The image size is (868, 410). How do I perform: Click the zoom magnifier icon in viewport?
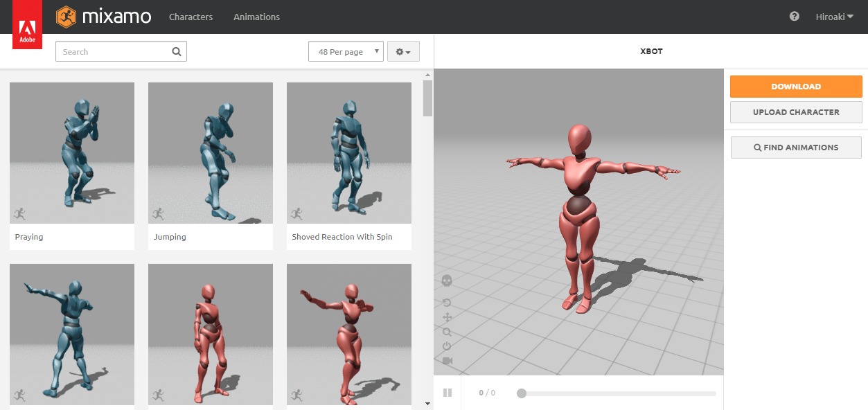(447, 332)
